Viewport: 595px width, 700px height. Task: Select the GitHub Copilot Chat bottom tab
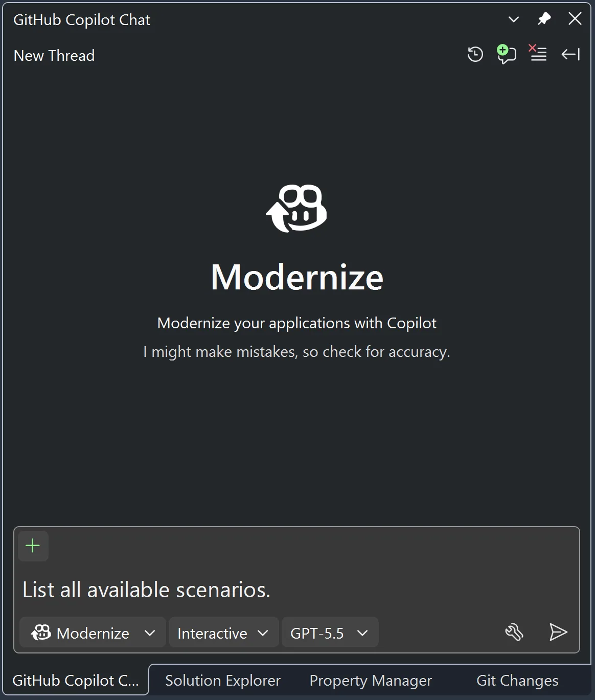pos(76,681)
